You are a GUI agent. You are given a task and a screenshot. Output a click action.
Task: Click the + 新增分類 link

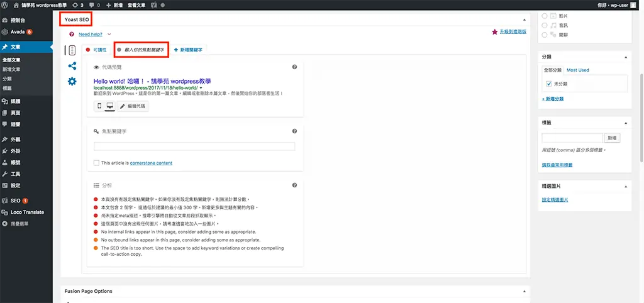pos(553,99)
